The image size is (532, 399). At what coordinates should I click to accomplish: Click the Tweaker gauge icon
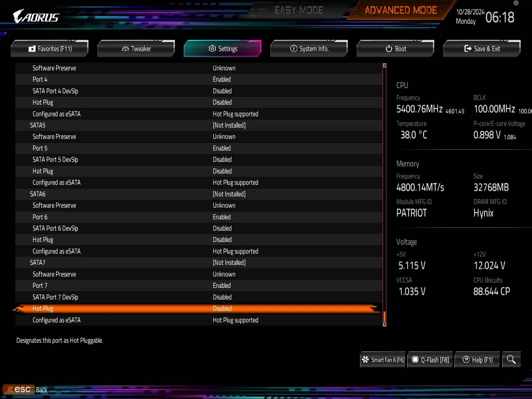[125, 49]
